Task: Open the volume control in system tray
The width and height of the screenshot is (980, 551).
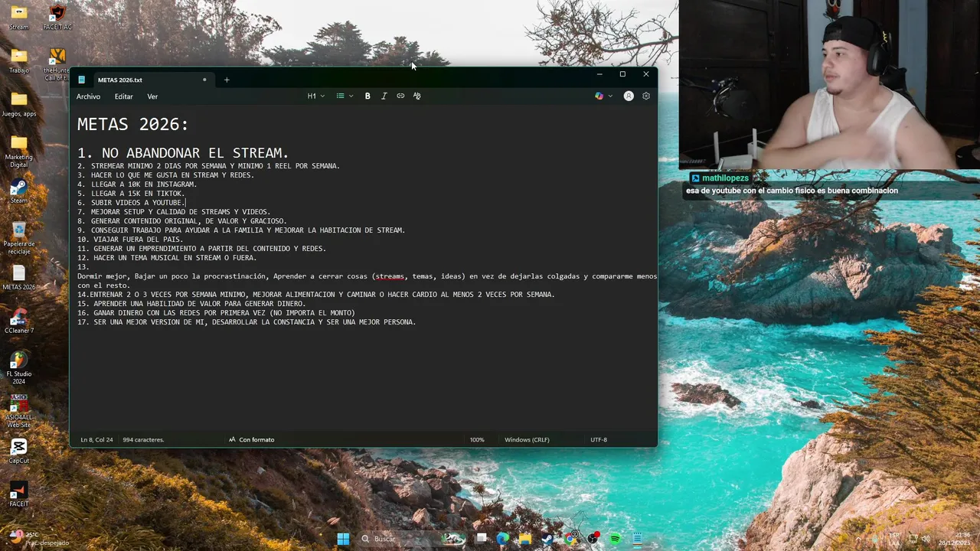Action: 926,539
